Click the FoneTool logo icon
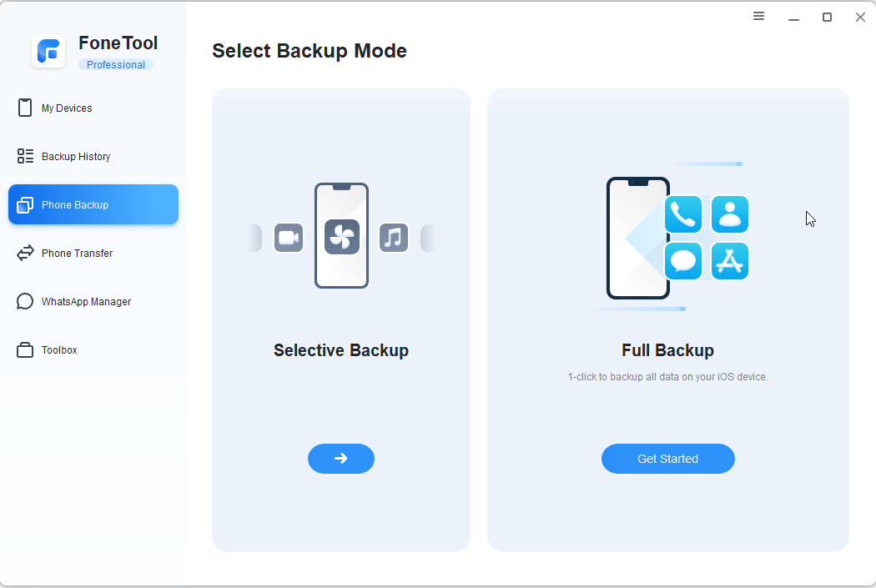The image size is (876, 588). pos(48,52)
